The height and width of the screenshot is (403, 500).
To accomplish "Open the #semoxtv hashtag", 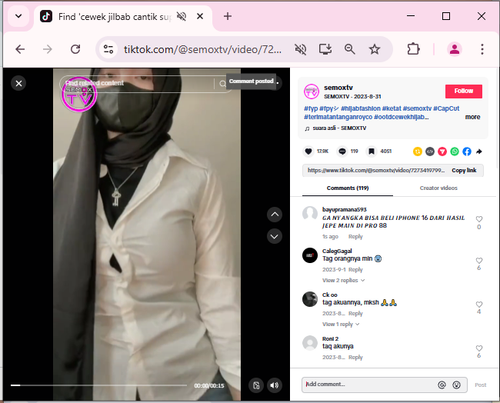I will pos(417,108).
